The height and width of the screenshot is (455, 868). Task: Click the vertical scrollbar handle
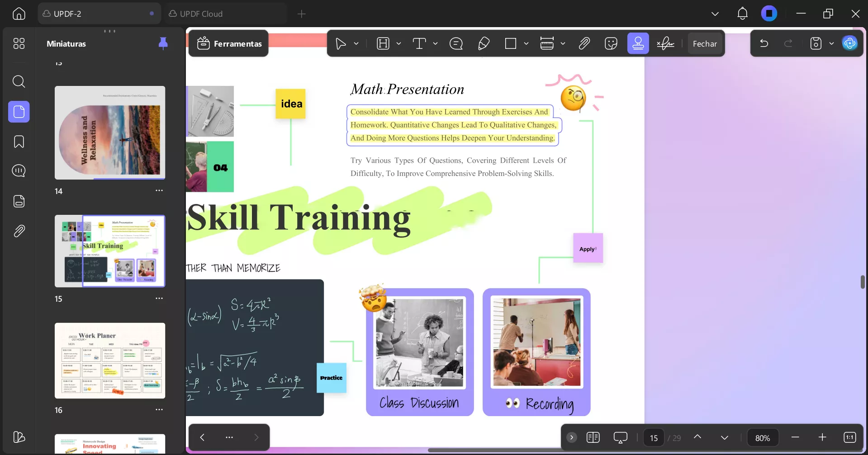[x=863, y=282]
